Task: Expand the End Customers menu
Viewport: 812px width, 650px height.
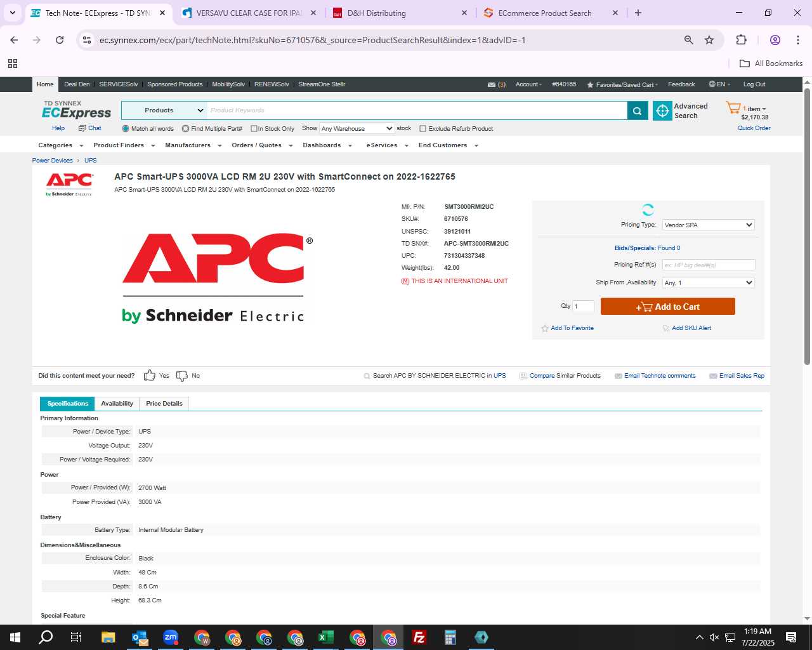Action: click(448, 145)
